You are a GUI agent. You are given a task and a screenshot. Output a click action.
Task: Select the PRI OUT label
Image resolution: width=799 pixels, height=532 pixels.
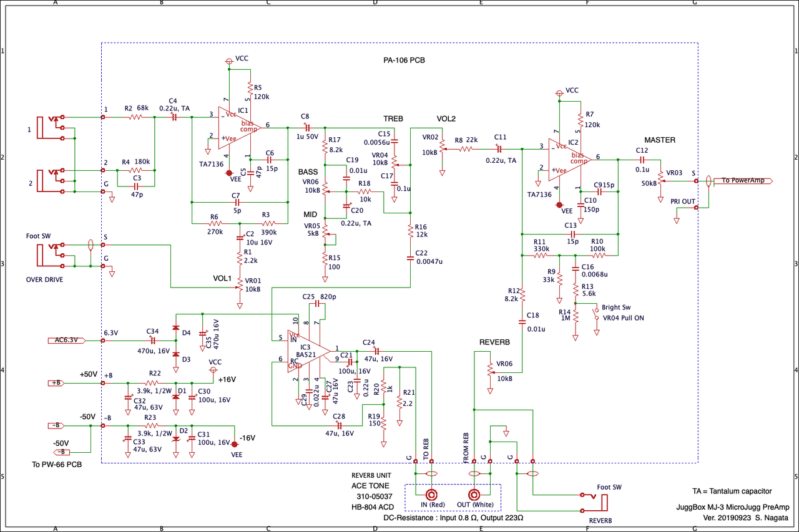pos(682,202)
